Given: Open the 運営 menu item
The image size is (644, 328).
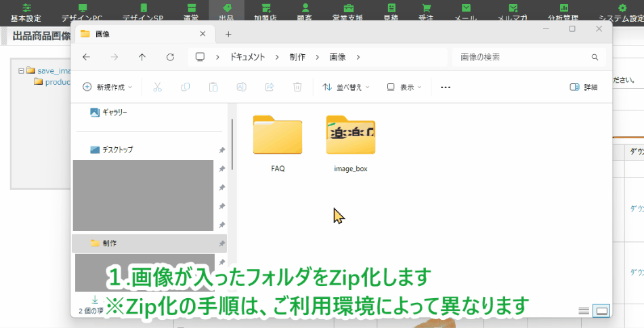Looking at the screenshot, I should [191, 12].
